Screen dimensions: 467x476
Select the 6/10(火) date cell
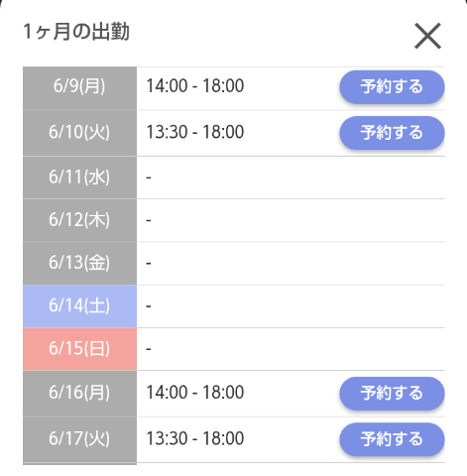[x=79, y=133]
